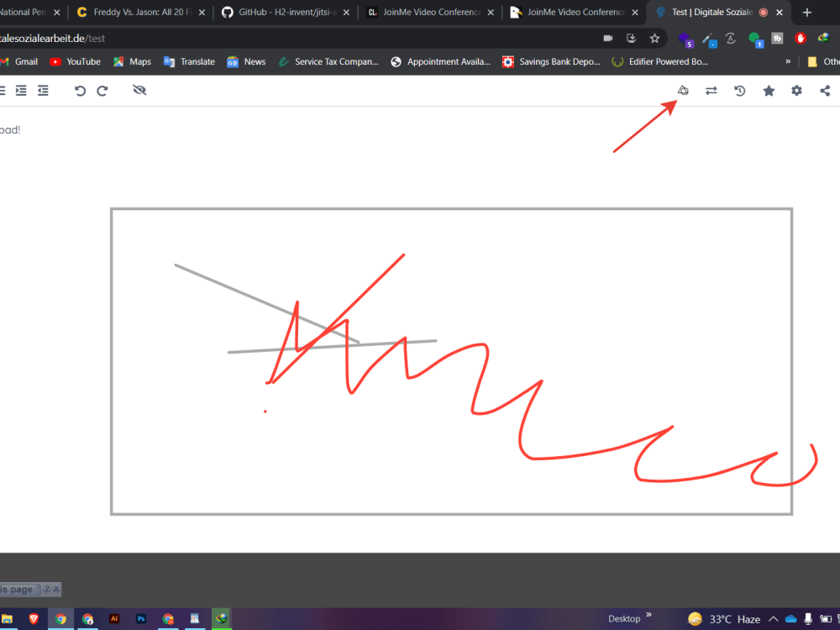Click the camera icon in address bar

coord(608,38)
